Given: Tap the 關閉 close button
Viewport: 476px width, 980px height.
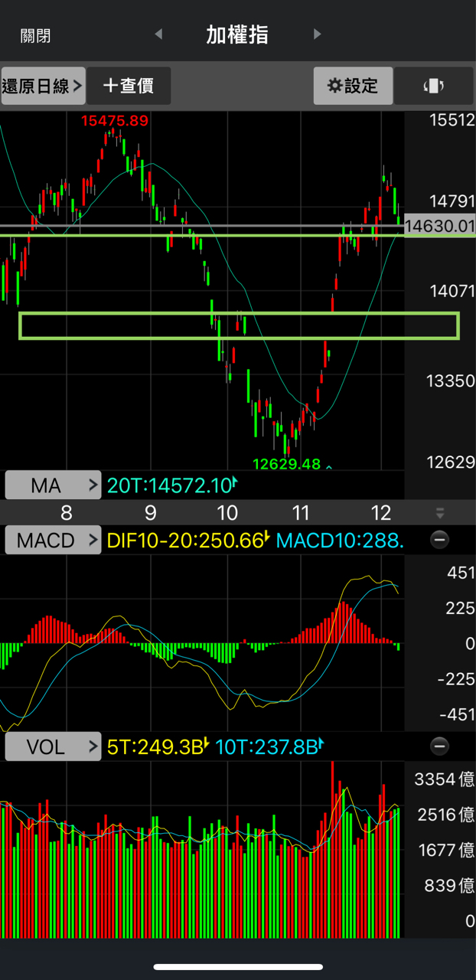Looking at the screenshot, I should 36,35.
